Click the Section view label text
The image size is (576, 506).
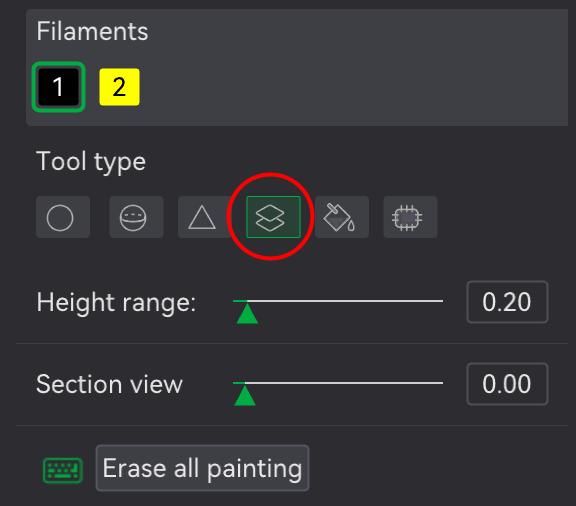[x=109, y=384]
